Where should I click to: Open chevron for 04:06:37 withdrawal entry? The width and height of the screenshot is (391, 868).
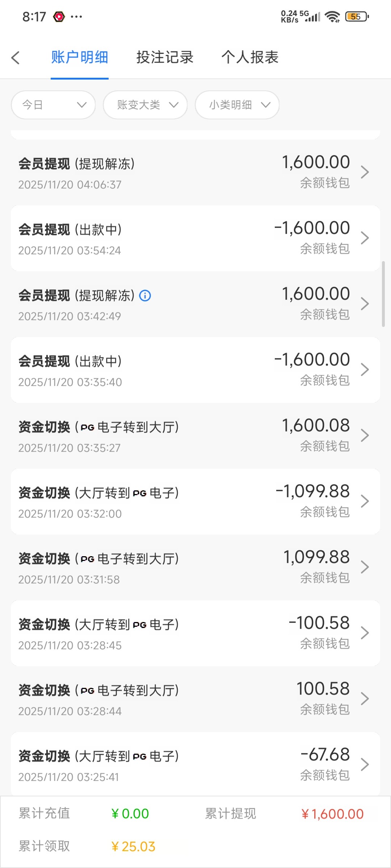point(365,172)
